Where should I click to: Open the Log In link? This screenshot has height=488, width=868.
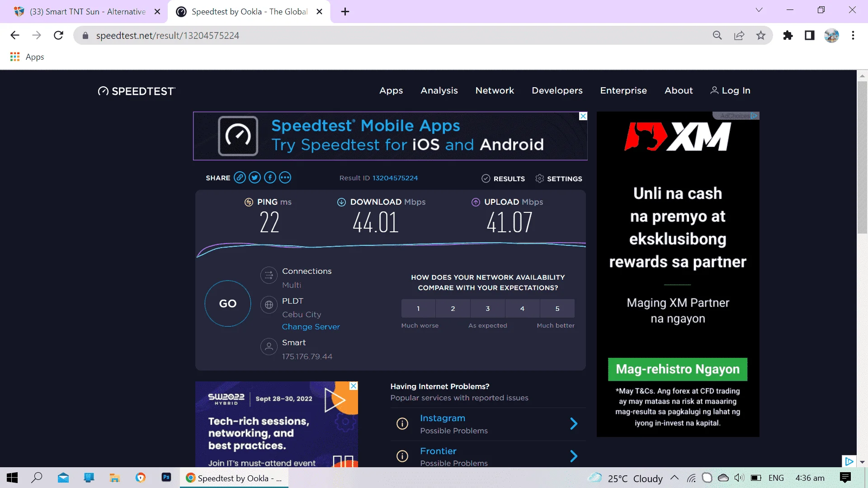[x=731, y=90]
